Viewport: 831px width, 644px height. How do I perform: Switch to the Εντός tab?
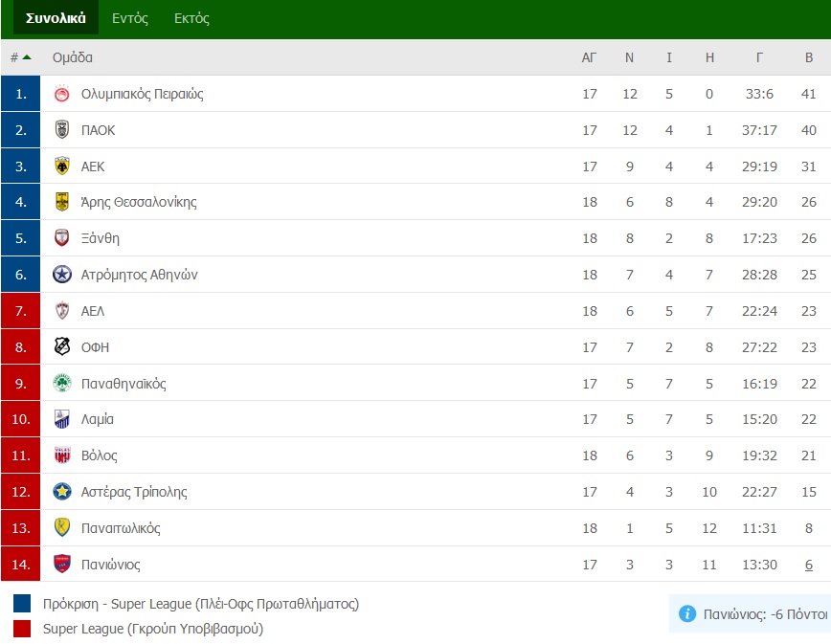coord(130,18)
